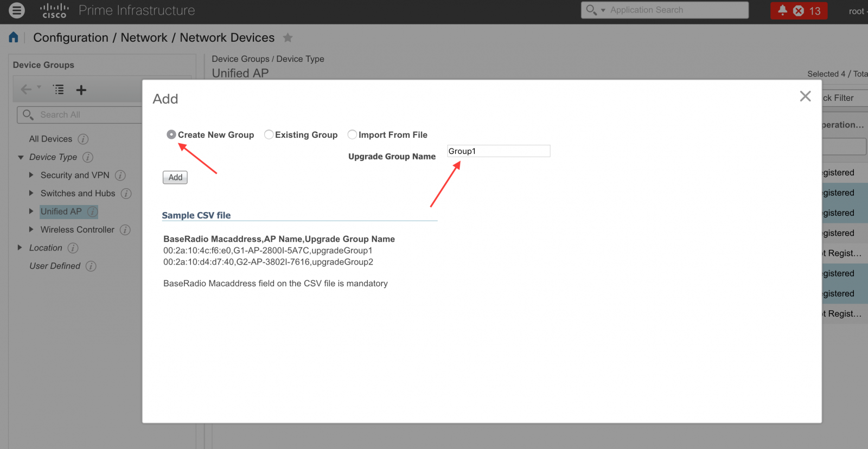This screenshot has height=449, width=868.
Task: Click the Search All magnifier icon
Action: tap(28, 114)
